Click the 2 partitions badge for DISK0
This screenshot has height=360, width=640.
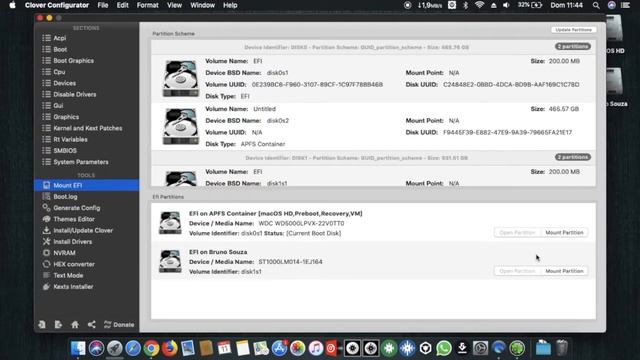[x=573, y=47]
